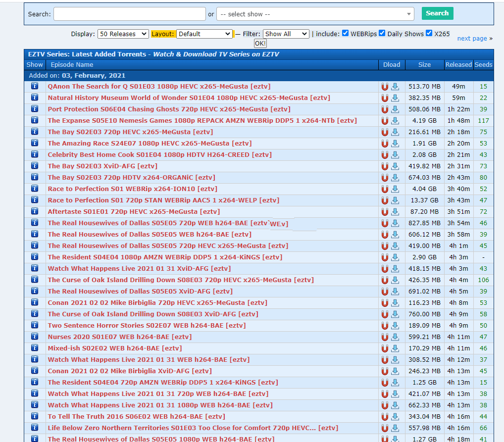This screenshot has width=504, height=442.
Task: Click the green Search button
Action: (x=438, y=13)
